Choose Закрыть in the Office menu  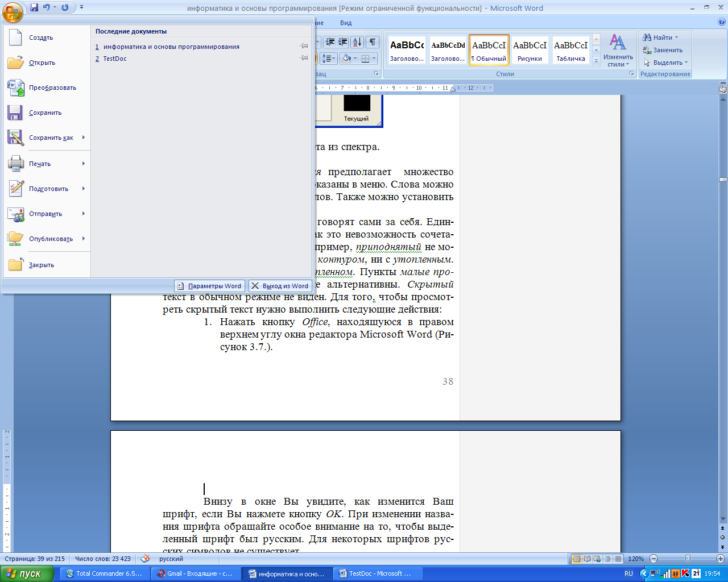[x=47, y=265]
